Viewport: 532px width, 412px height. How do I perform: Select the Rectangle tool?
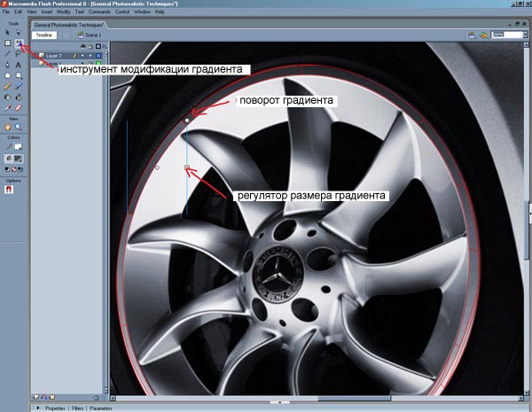tap(19, 75)
